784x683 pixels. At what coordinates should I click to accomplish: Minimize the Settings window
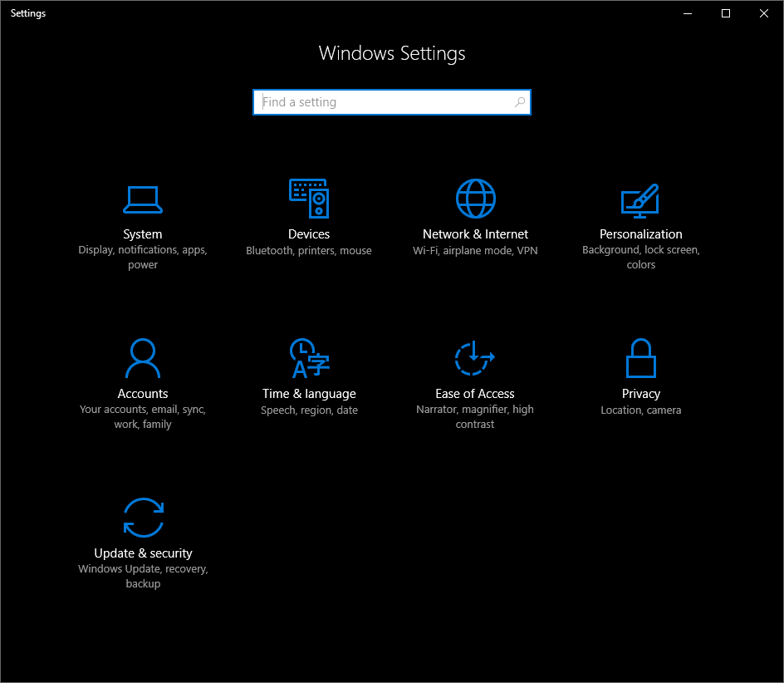(688, 13)
